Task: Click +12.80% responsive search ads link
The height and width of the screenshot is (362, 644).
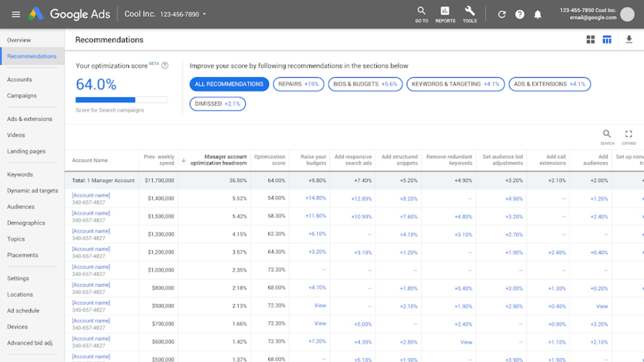Action: (x=361, y=199)
